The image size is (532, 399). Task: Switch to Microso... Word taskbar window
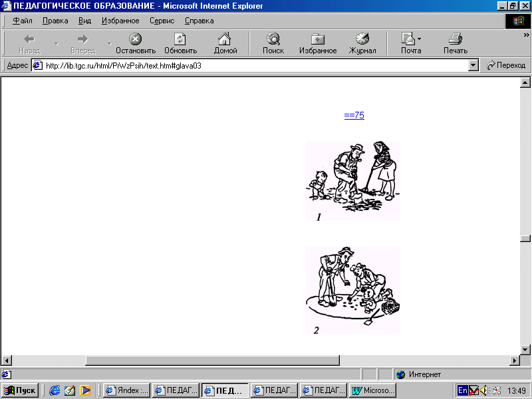[372, 390]
